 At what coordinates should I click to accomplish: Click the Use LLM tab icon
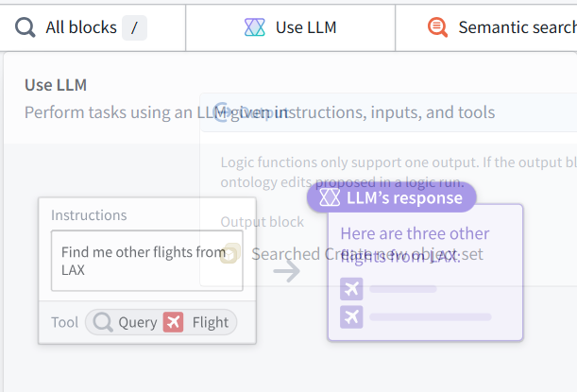point(255,27)
